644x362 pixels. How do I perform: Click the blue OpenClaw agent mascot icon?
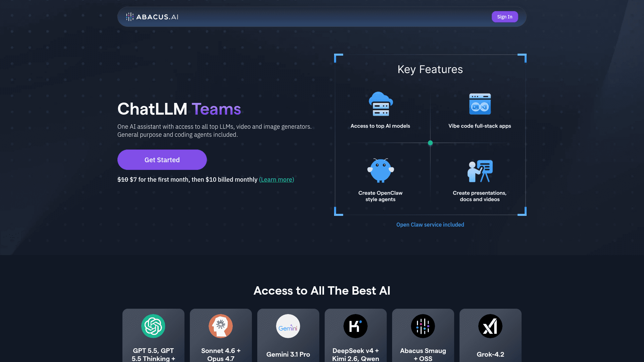pyautogui.click(x=380, y=170)
